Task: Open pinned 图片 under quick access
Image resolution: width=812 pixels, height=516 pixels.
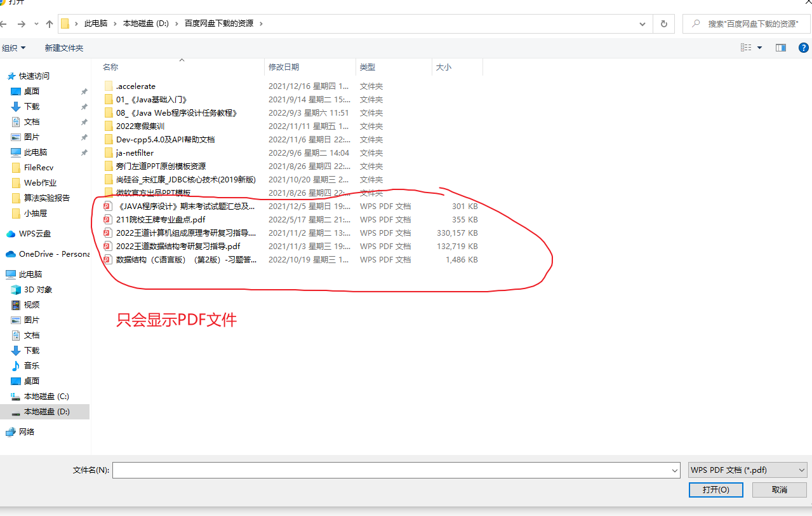Action: tap(32, 137)
